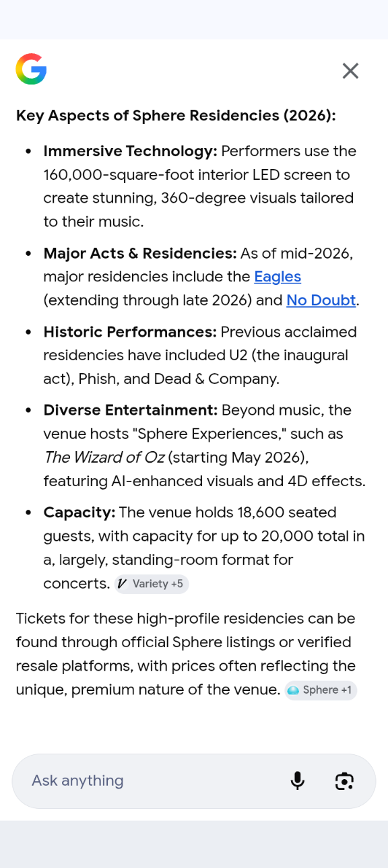The width and height of the screenshot is (388, 868).
Task: Click the Variety logo in source chip
Action: pos(122,584)
